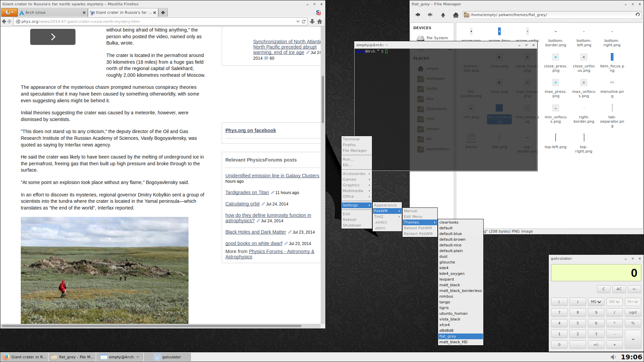The image size is (644, 362).
Task: Select matt_black_HD theme
Action: tap(461, 342)
